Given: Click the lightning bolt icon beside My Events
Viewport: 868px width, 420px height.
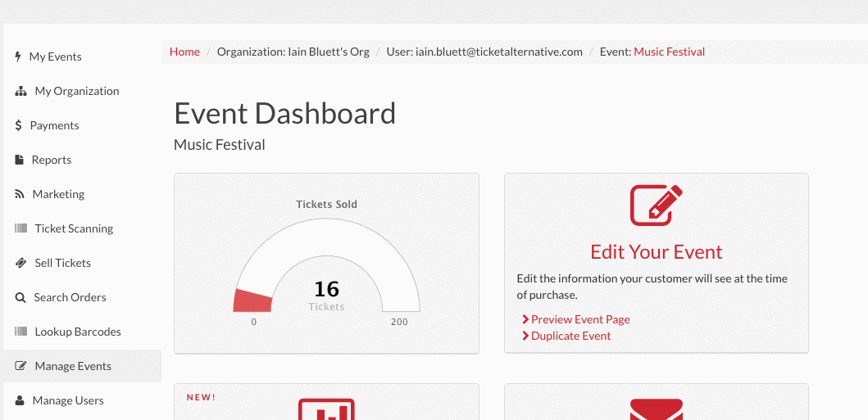Looking at the screenshot, I should coord(18,56).
